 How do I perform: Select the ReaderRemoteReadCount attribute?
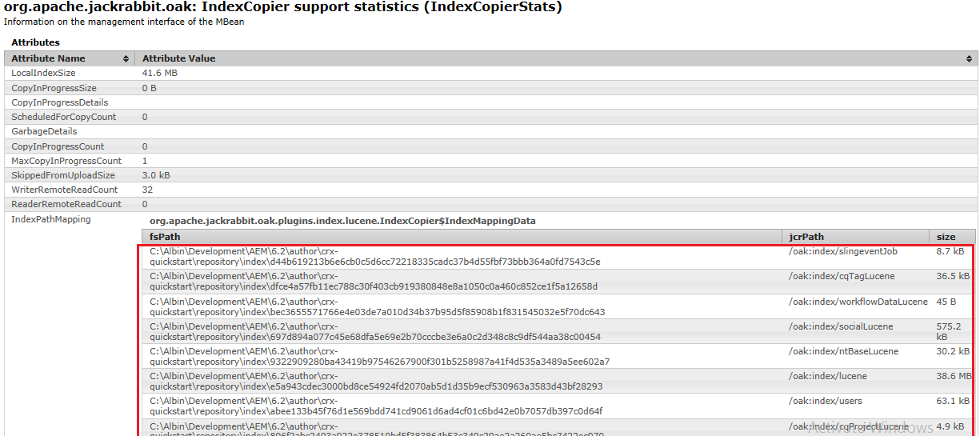click(66, 204)
